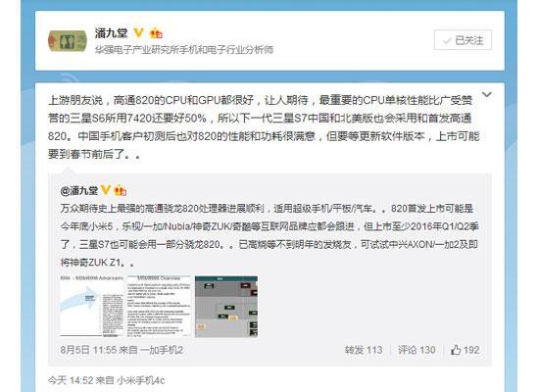This screenshot has width=539, height=392.
Task: Click the 小米手机4c source link
Action: [140, 380]
